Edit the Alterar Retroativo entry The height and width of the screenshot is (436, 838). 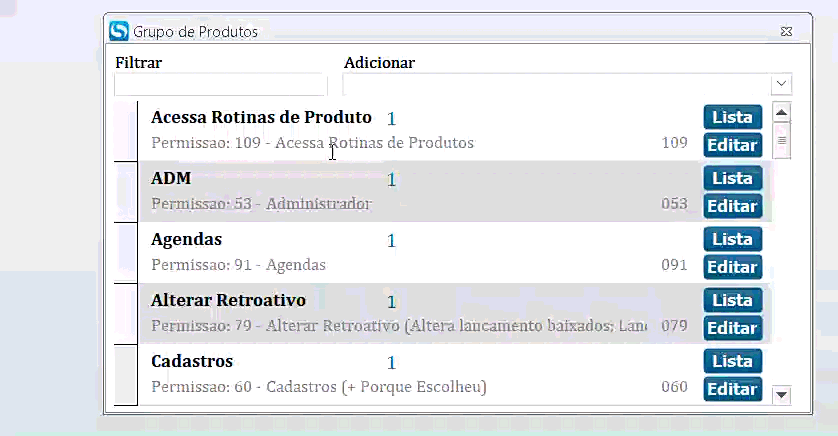coord(732,328)
